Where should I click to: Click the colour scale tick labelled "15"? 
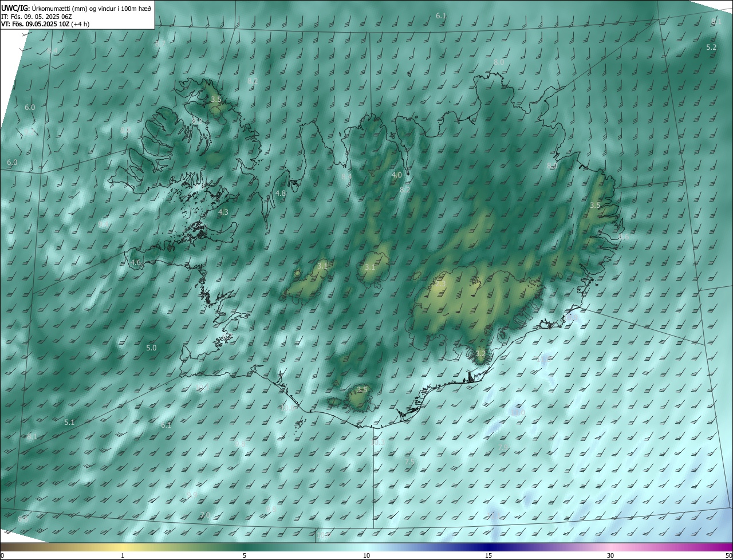coord(488,555)
